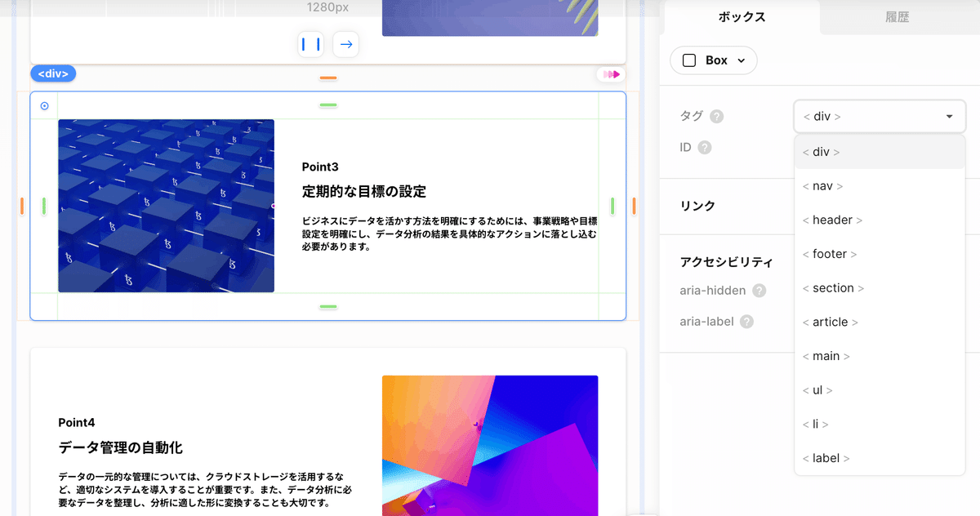Switch to the ボックス tab
980x516 pixels.
point(742,16)
